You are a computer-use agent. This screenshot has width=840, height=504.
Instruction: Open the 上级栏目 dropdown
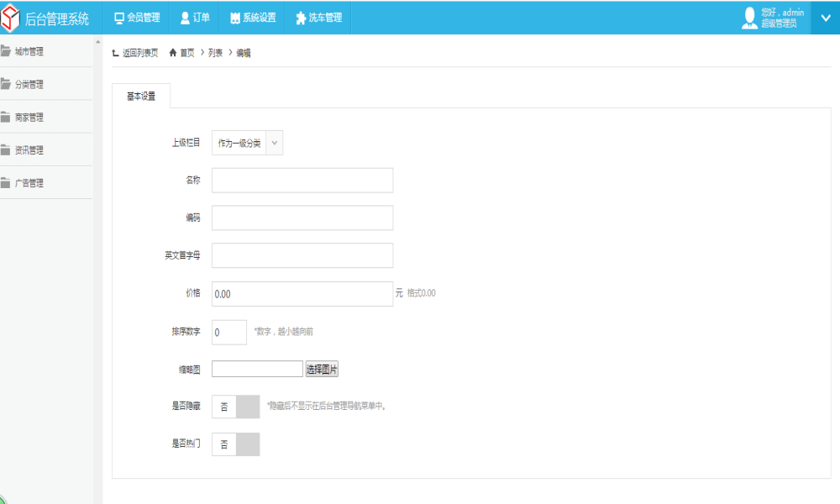(248, 143)
